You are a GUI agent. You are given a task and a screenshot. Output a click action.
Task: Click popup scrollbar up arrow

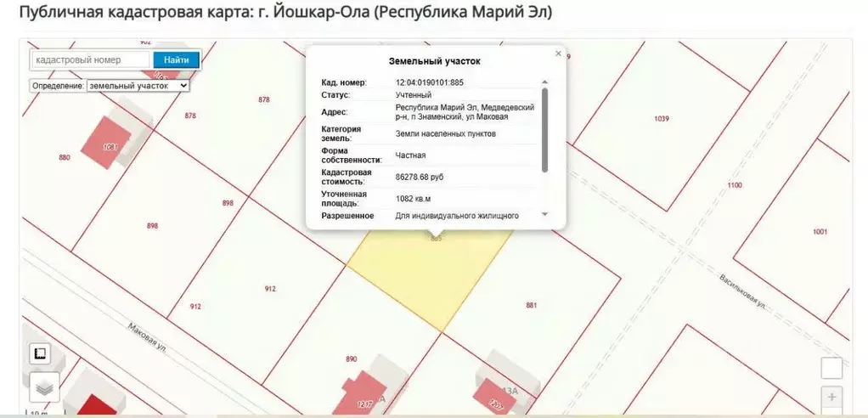coord(544,82)
